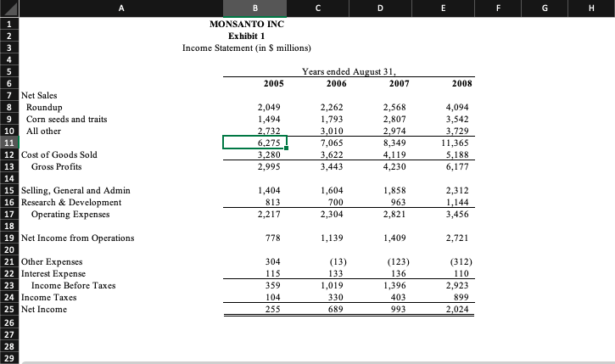615x364 pixels.
Task: Select SG&A 2006 value 1,604
Action: pyautogui.click(x=332, y=190)
